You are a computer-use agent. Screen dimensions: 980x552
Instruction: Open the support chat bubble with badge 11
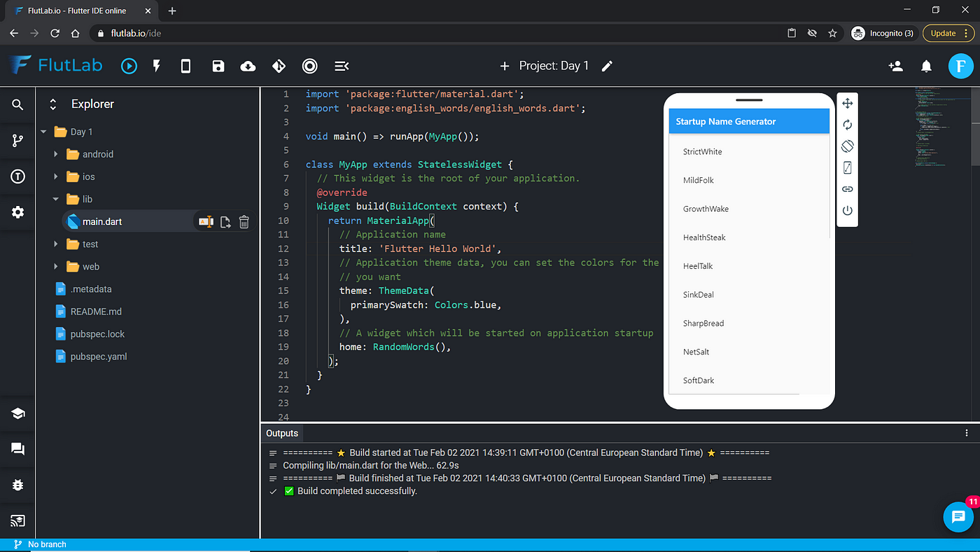[x=958, y=517]
